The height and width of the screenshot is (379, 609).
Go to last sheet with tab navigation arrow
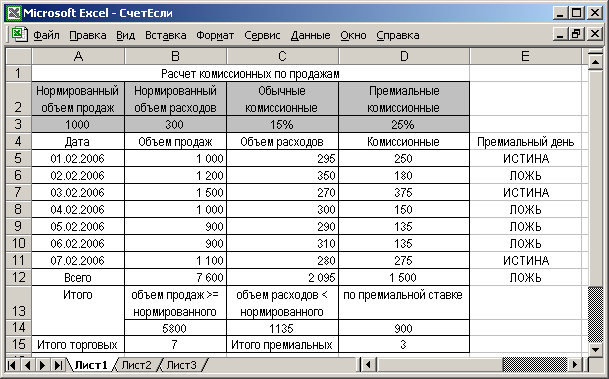tap(58, 365)
